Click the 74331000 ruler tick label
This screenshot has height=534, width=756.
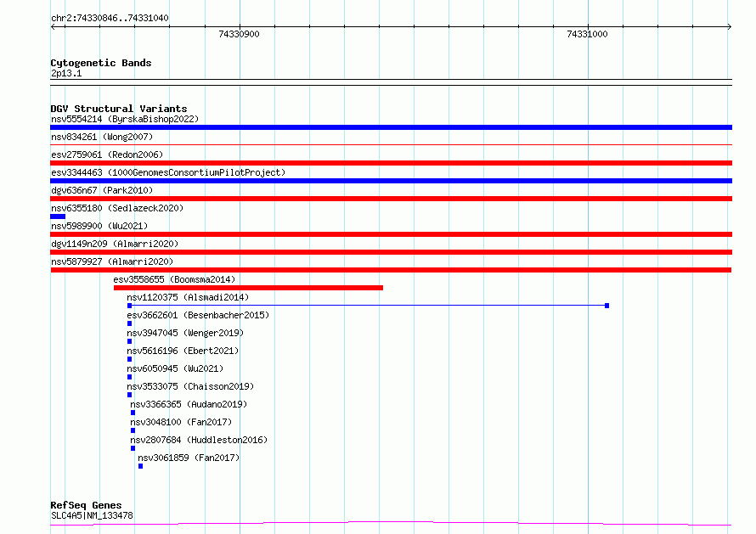point(587,34)
